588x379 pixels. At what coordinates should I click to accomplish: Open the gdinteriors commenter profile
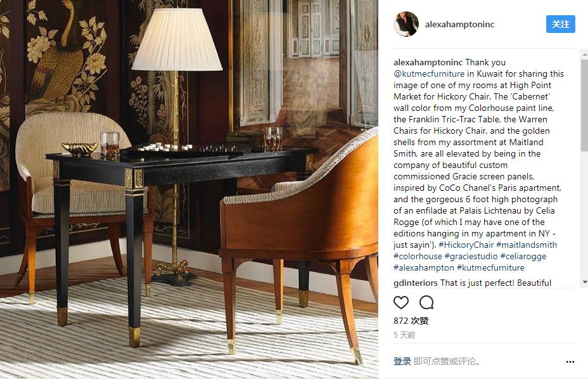pyautogui.click(x=416, y=283)
